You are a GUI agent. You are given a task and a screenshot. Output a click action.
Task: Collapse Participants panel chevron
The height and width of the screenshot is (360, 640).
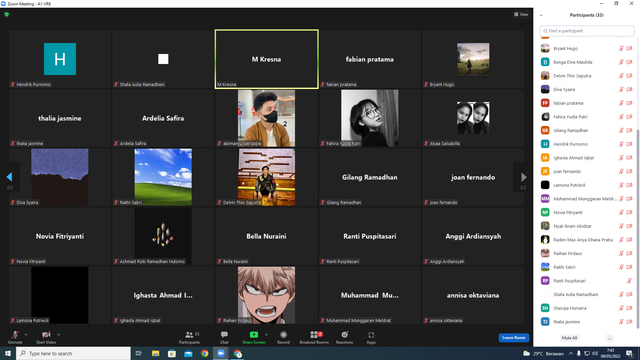(541, 15)
